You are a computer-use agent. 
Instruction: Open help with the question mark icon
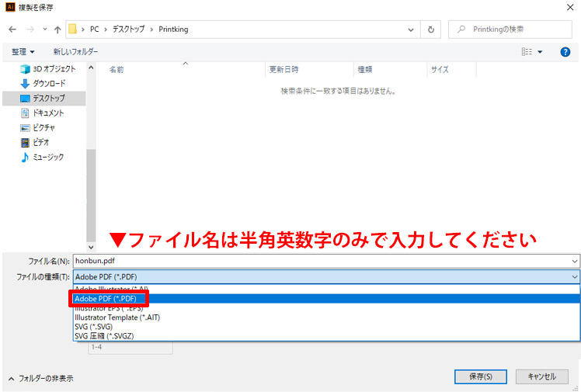click(565, 52)
